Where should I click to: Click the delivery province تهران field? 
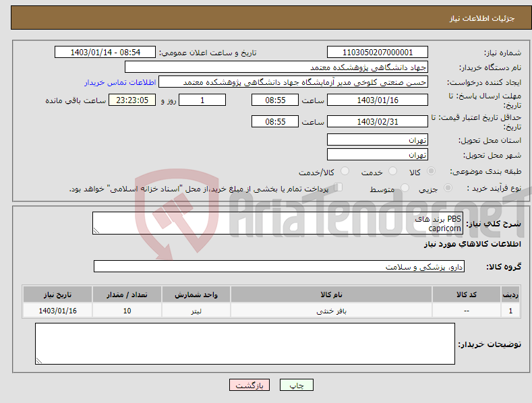coord(378,139)
